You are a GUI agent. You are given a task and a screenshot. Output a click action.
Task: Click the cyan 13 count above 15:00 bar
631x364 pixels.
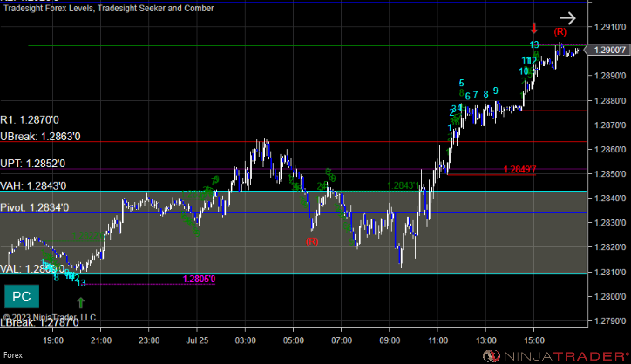[x=534, y=44]
